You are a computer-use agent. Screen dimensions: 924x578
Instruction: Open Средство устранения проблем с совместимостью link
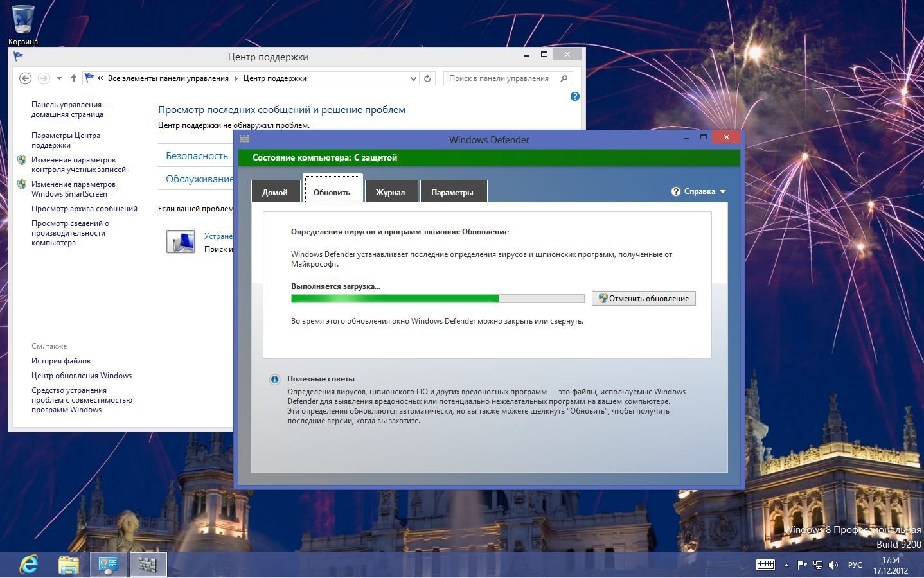tap(82, 400)
